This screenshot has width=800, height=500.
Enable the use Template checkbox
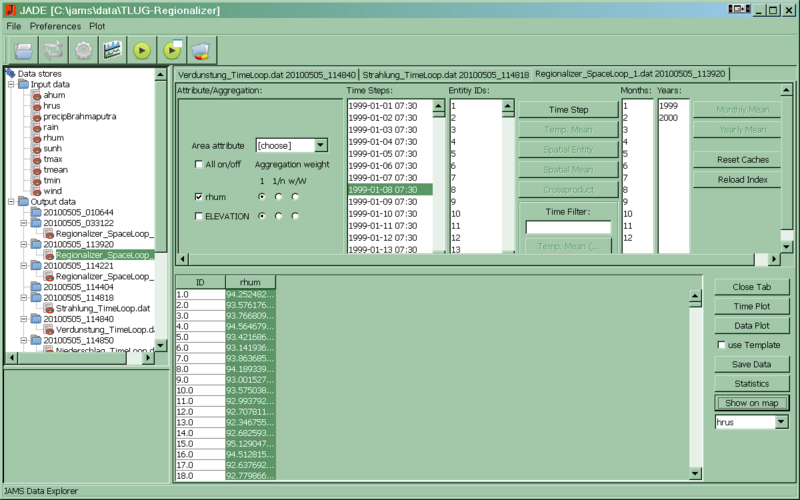[722, 345]
